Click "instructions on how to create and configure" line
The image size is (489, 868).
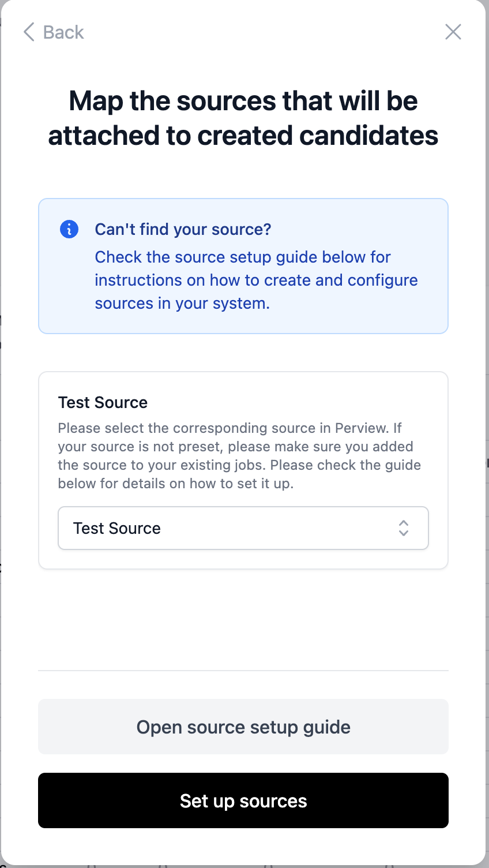[x=256, y=280]
